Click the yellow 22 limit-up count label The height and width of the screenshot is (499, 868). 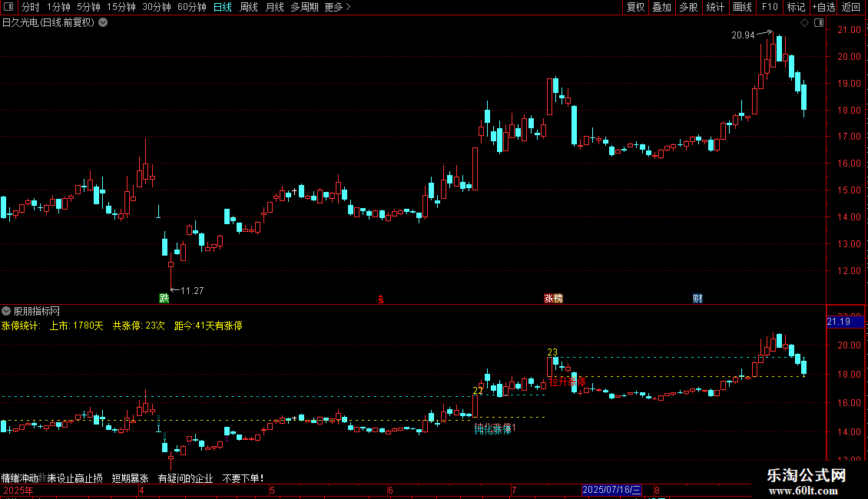[478, 391]
